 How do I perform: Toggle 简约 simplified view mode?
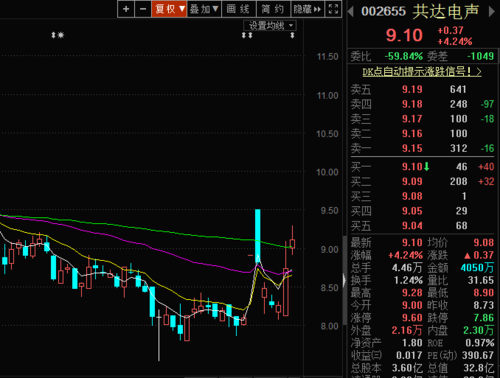pos(273,9)
